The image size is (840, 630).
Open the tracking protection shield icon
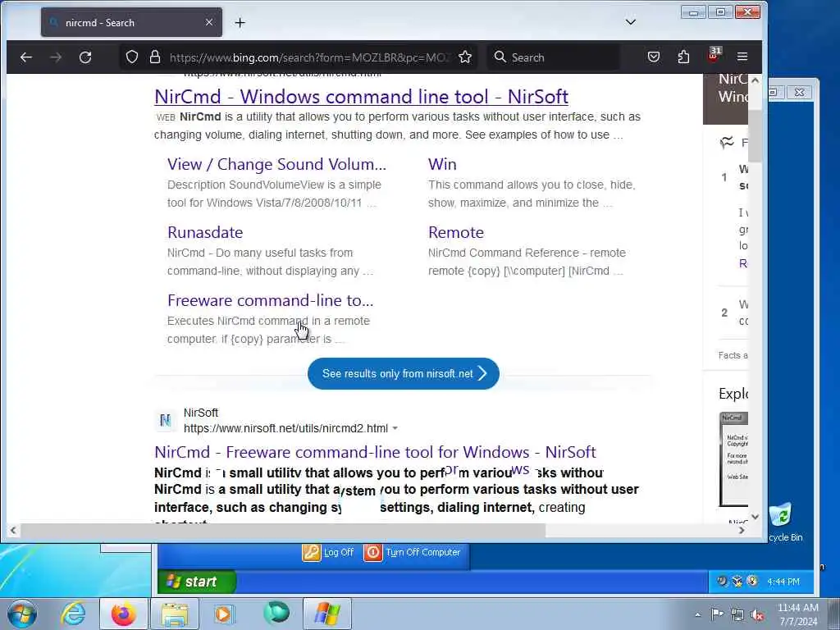(132, 57)
